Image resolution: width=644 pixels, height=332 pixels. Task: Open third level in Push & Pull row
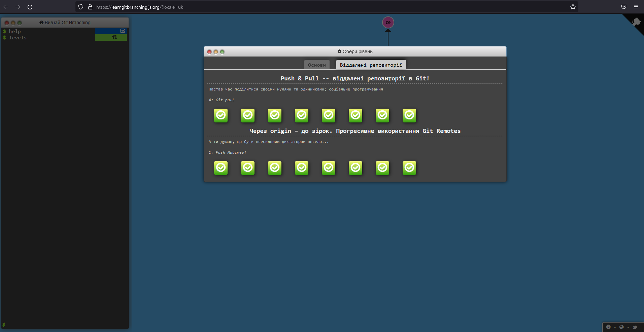pyautogui.click(x=275, y=115)
